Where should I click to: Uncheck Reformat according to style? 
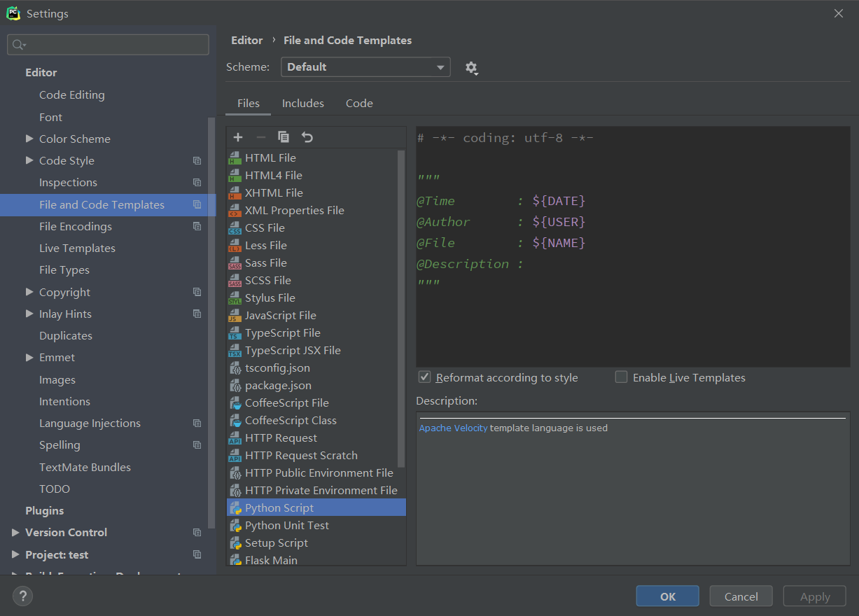(424, 377)
